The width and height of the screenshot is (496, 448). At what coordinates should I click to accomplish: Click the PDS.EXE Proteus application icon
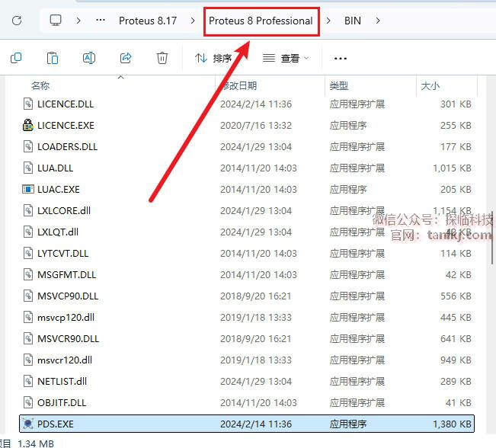click(28, 424)
